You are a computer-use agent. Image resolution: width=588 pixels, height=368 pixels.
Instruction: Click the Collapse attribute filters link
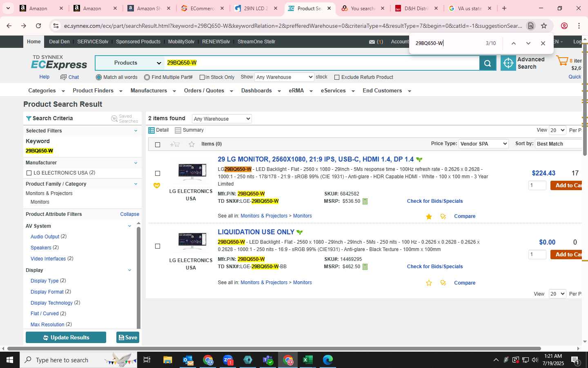click(129, 214)
